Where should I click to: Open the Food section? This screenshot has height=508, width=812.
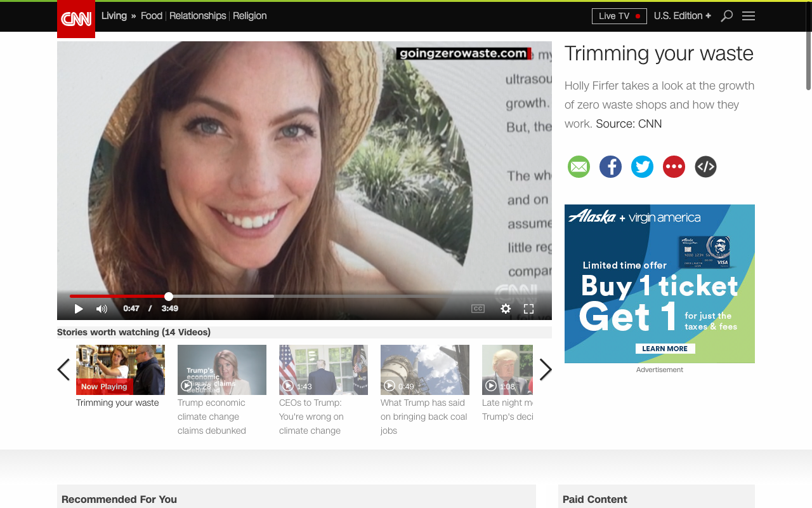pos(152,16)
